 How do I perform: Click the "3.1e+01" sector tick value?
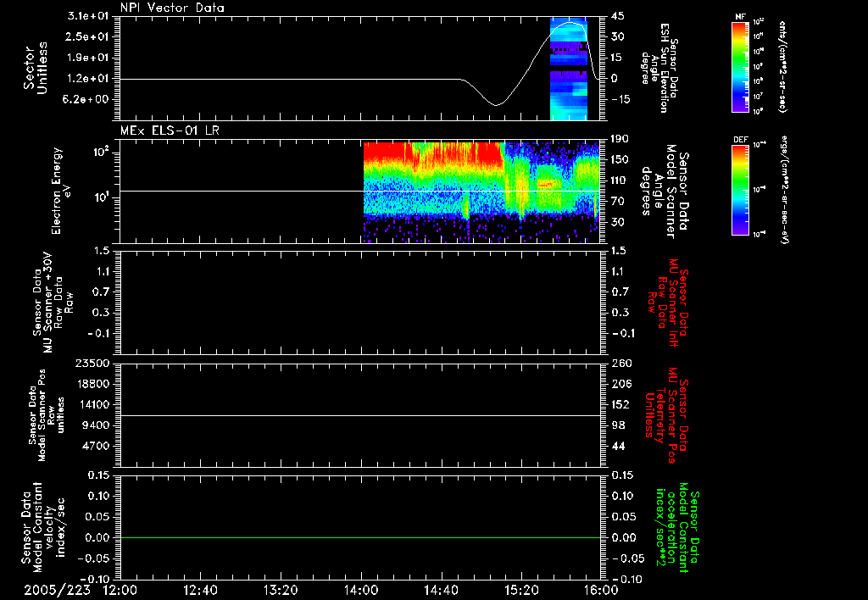coord(88,16)
